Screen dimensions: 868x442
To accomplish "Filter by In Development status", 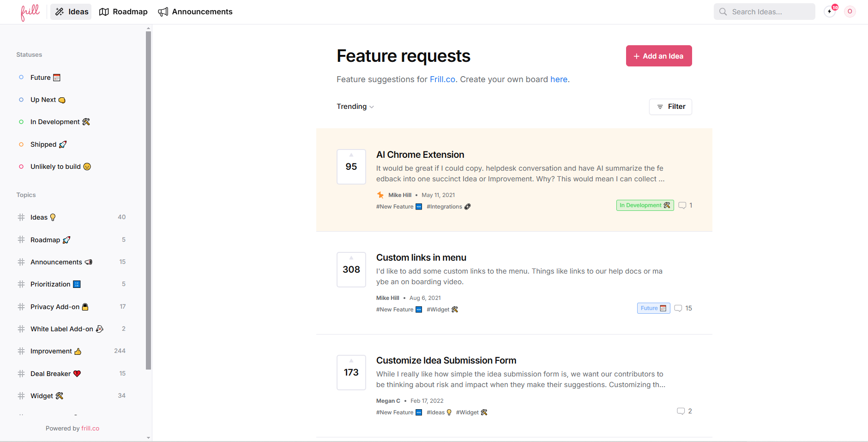I will click(55, 122).
